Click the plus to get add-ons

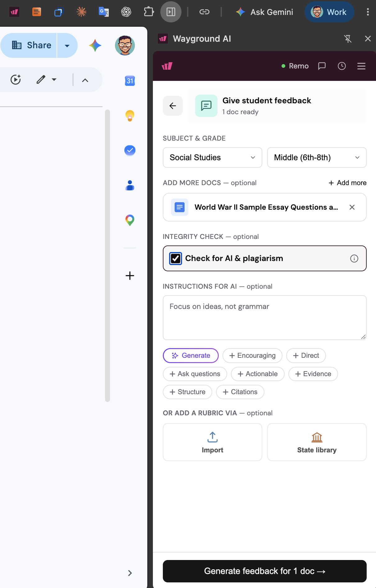coord(130,276)
